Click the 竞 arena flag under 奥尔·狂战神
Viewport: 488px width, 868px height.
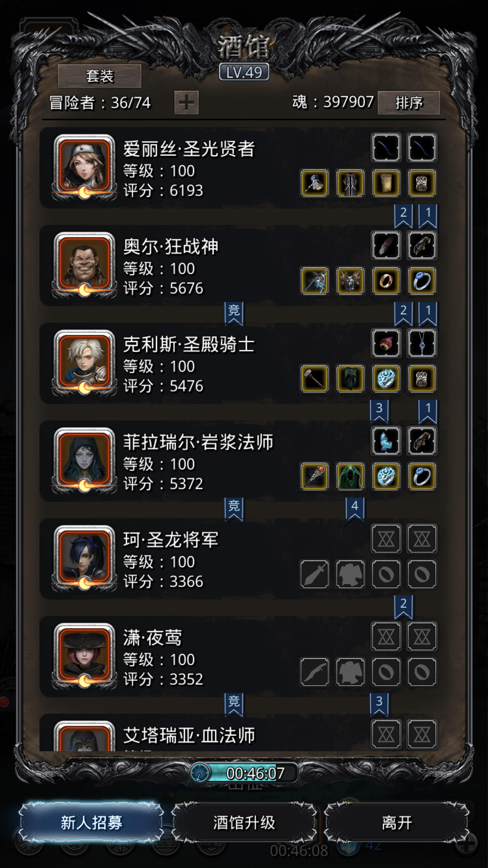coord(234,314)
